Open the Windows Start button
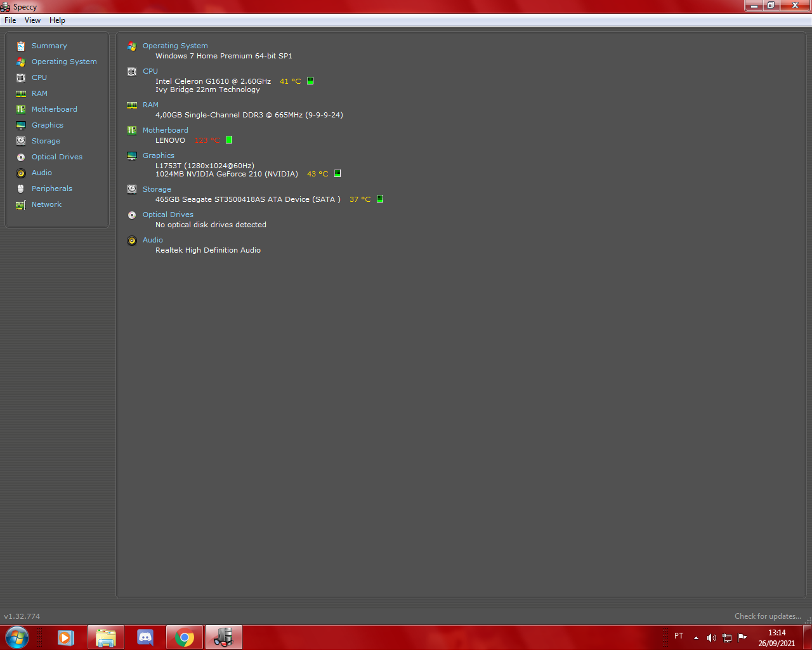This screenshot has height=655, width=812. click(x=17, y=637)
